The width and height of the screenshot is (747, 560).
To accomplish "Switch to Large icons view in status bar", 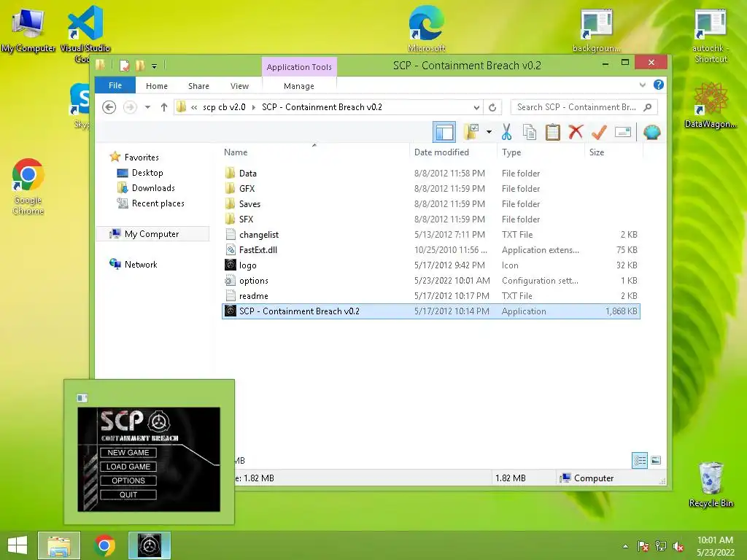I will pyautogui.click(x=656, y=460).
